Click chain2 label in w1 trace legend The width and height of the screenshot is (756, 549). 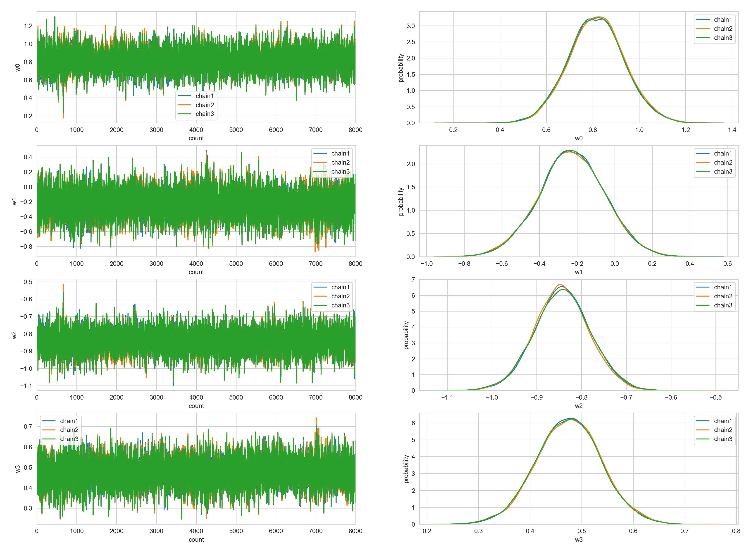click(340, 163)
